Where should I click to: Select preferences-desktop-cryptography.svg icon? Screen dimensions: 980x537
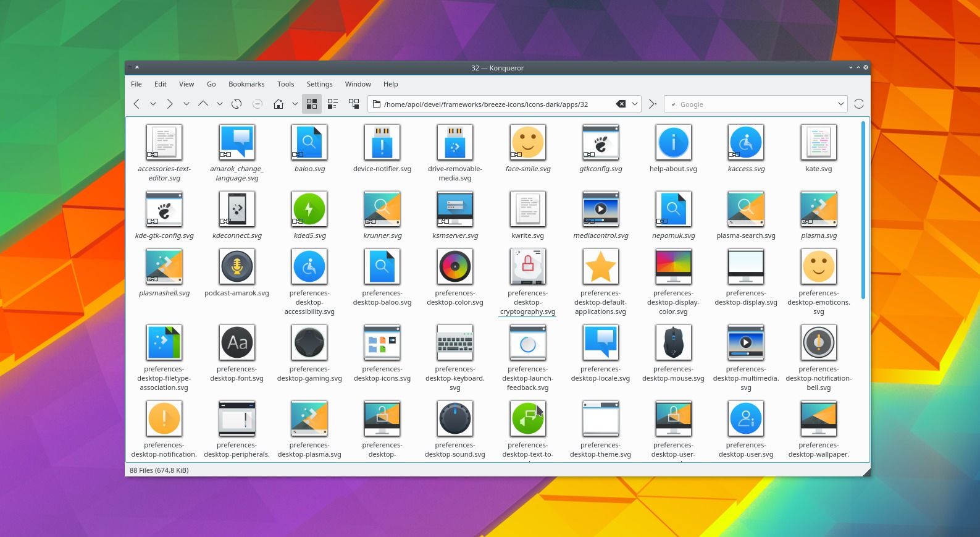[528, 266]
